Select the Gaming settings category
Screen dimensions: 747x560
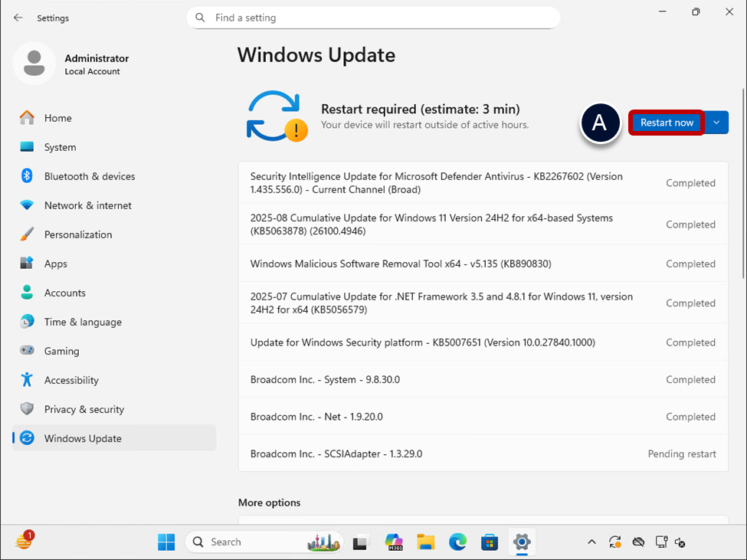61,351
